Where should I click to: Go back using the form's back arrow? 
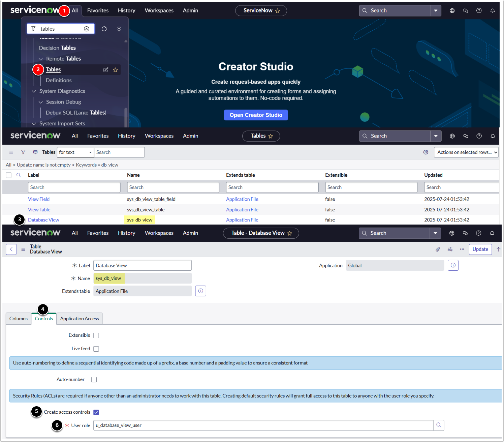point(11,249)
